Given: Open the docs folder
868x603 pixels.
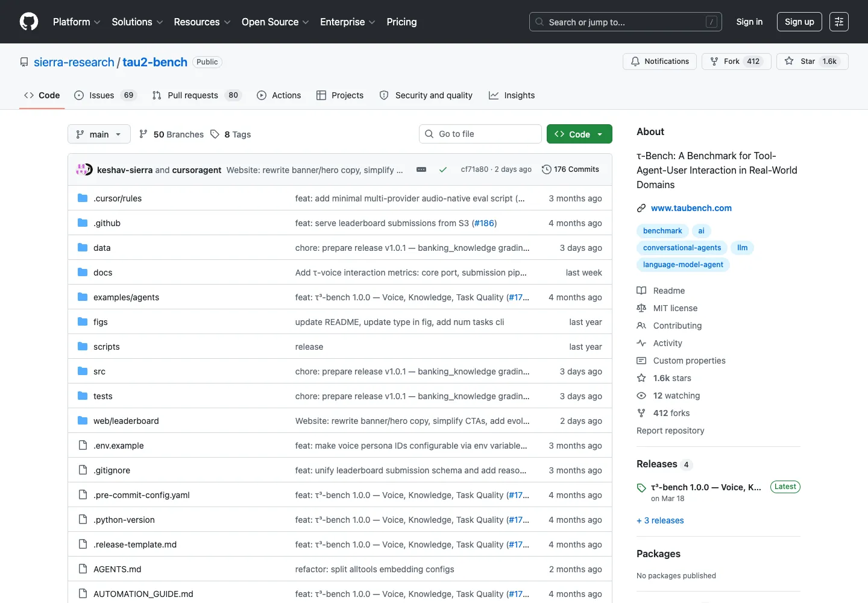Looking at the screenshot, I should coord(102,273).
